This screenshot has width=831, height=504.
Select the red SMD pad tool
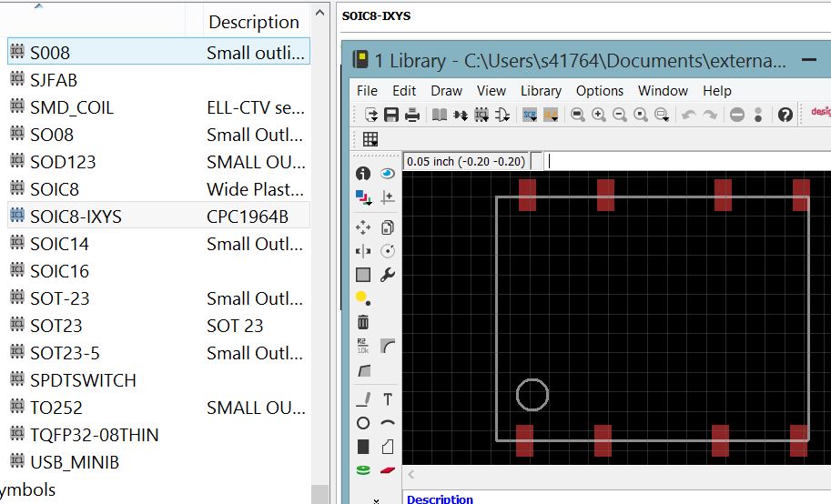tap(388, 470)
